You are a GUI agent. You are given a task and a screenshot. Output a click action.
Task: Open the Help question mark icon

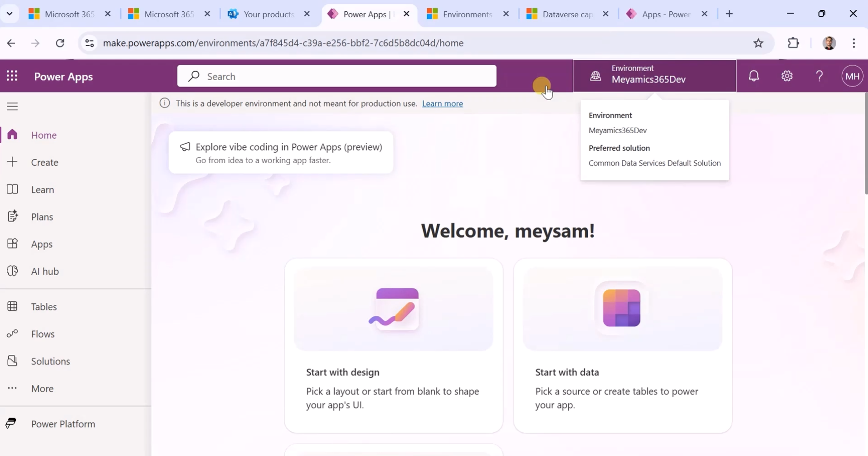coord(819,76)
